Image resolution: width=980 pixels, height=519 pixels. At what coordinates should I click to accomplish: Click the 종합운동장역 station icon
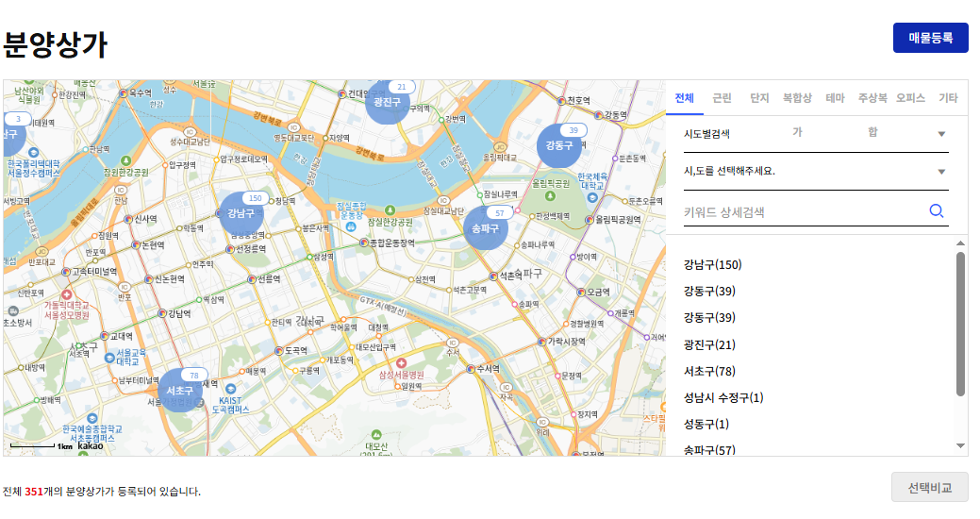pyautogui.click(x=364, y=242)
